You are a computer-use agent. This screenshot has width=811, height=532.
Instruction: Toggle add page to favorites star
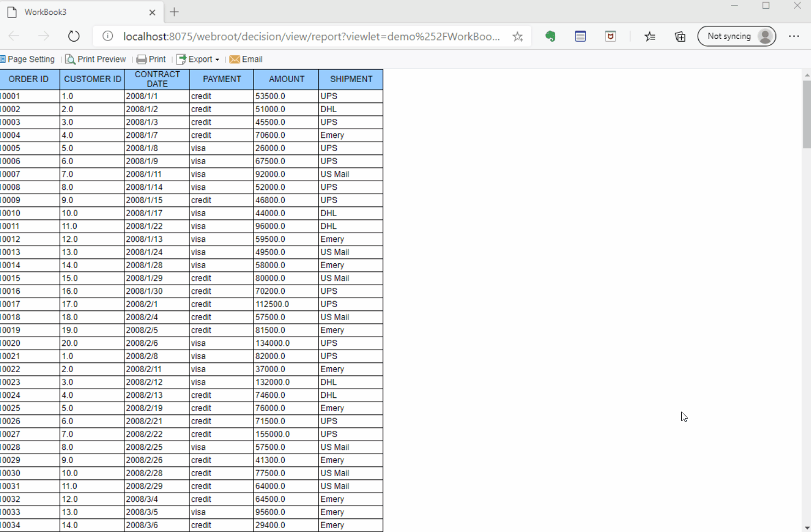click(x=517, y=36)
